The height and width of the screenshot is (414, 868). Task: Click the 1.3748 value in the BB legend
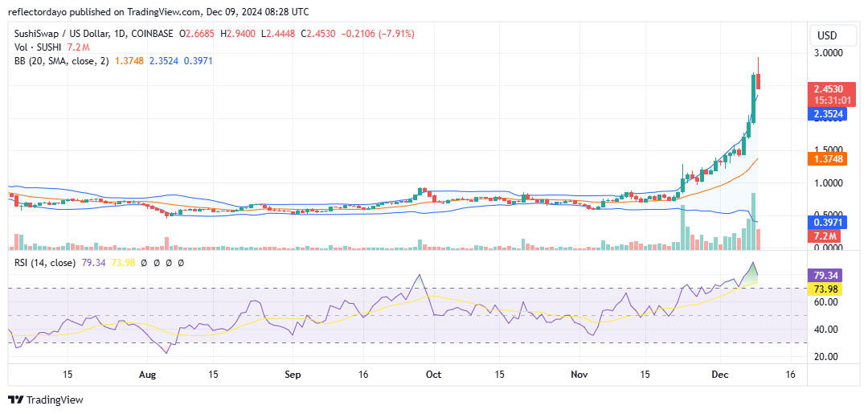pyautogui.click(x=128, y=60)
